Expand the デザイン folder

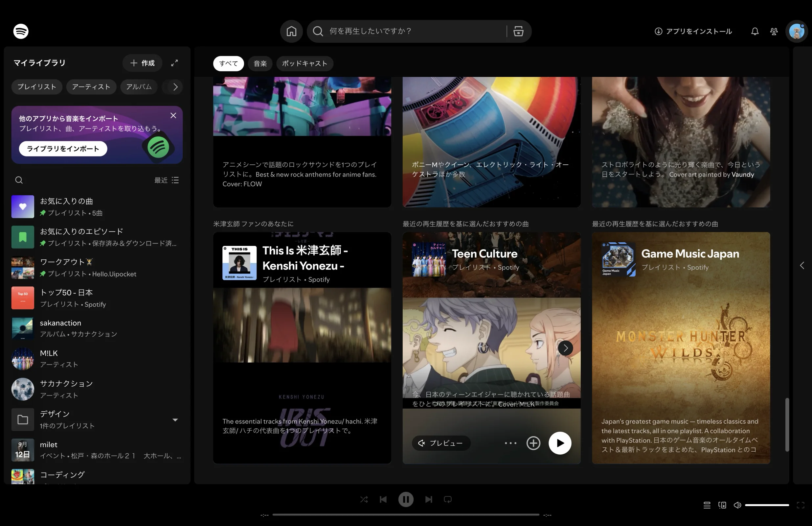(x=175, y=420)
